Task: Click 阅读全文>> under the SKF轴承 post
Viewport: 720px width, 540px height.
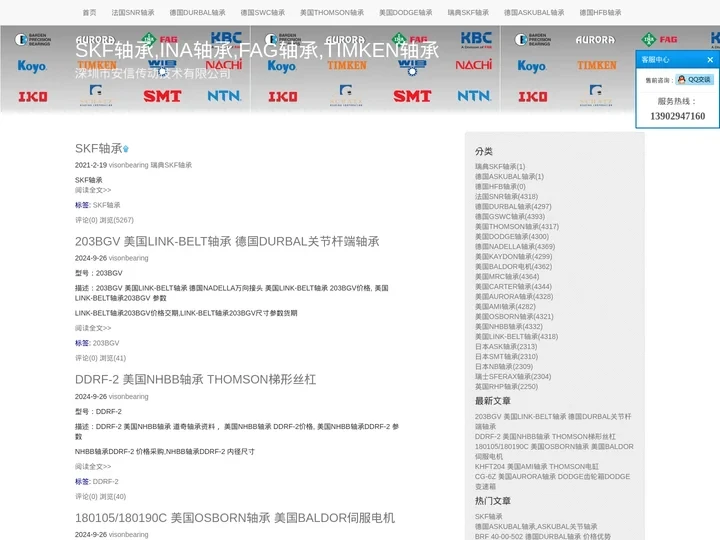Action: coord(93,190)
